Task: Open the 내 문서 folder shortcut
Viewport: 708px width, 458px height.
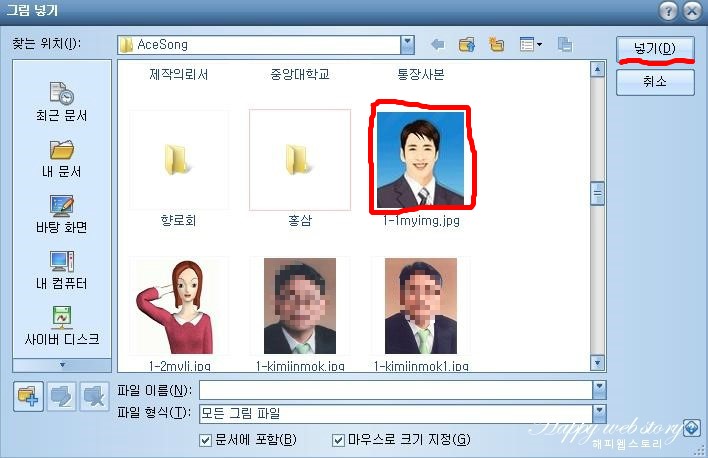Action: point(61,159)
